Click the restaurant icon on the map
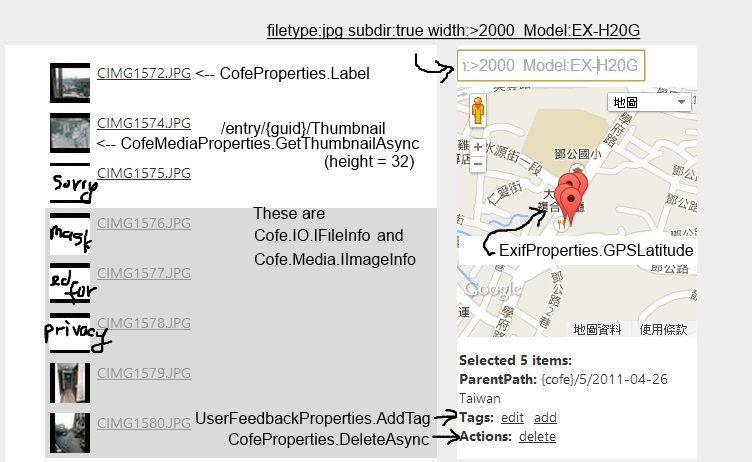This screenshot has width=752, height=462. coord(560,224)
